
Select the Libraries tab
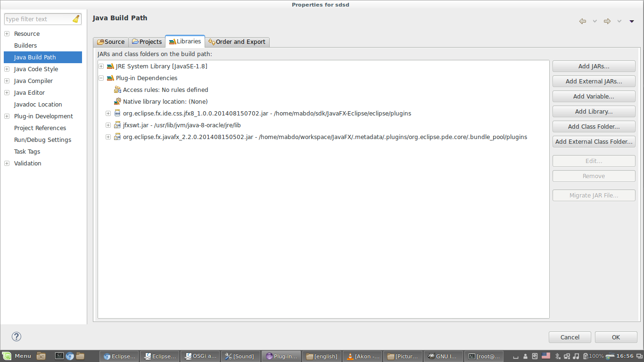(185, 41)
